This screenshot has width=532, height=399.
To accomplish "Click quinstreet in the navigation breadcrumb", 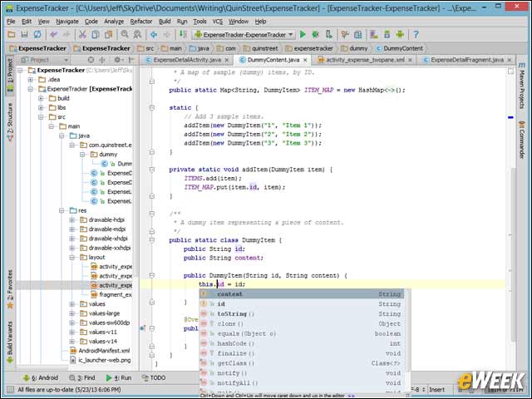I will [261, 48].
